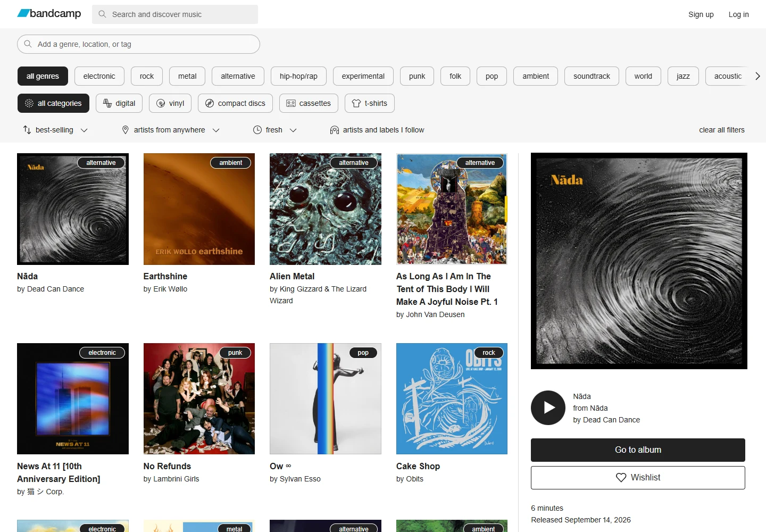The height and width of the screenshot is (532, 766).
Task: Open the fresh time range dropdown
Action: tap(275, 130)
